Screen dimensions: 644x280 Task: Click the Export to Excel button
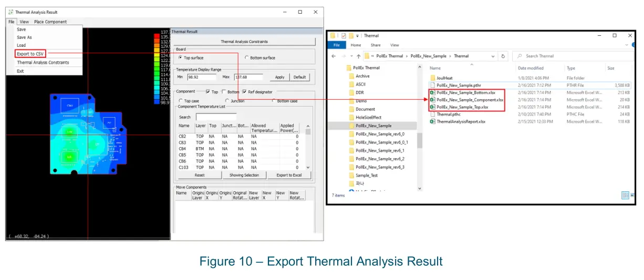pos(289,175)
